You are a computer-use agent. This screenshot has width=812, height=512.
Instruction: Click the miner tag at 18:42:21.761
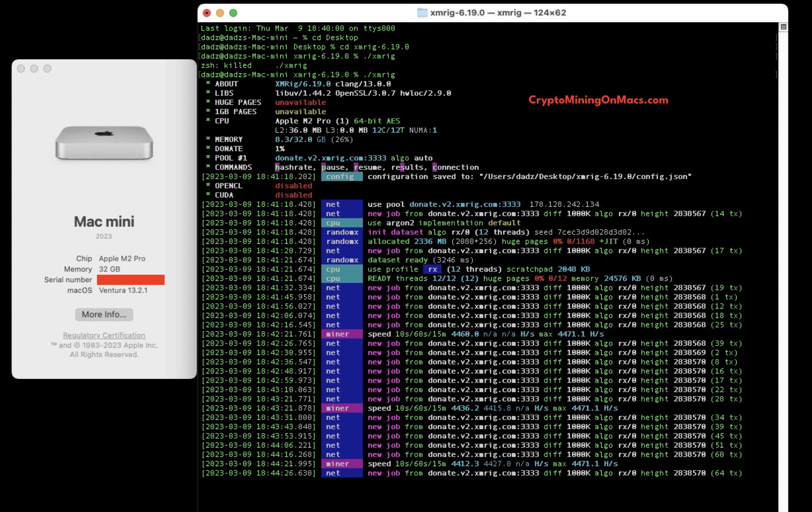click(x=342, y=334)
